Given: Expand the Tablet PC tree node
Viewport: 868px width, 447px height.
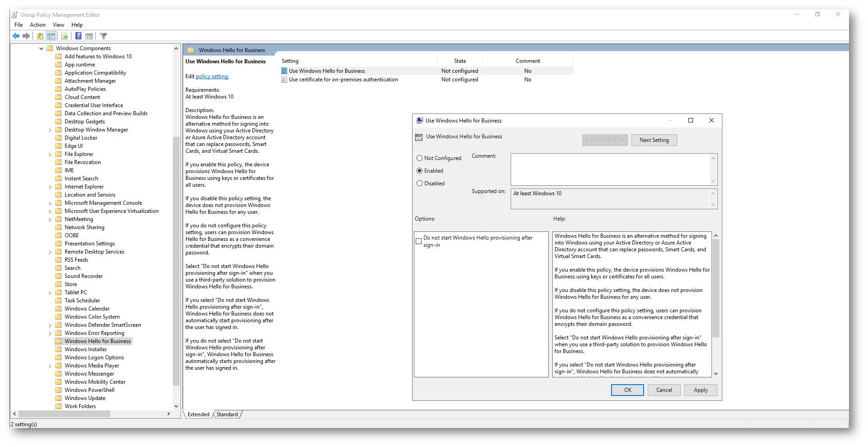Looking at the screenshot, I should (x=50, y=293).
